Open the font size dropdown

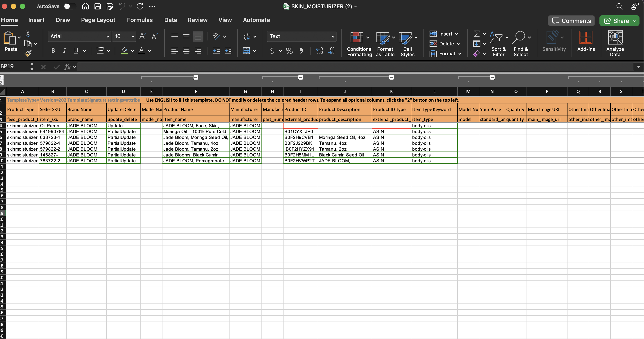click(x=133, y=36)
